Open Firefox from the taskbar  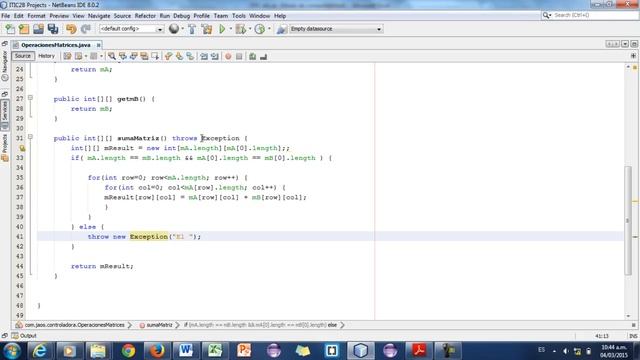157,351
